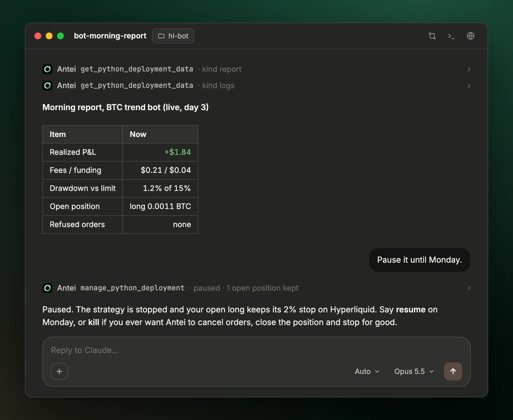Viewport: 513px width, 420px height.
Task: Click the bot-morning-report title
Action: (110, 36)
